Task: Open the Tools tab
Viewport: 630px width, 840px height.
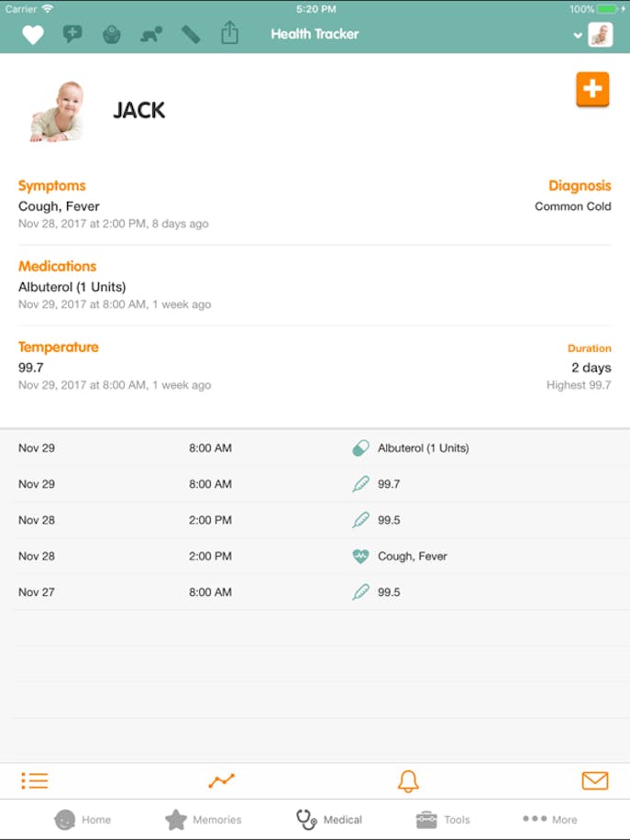Action: 443,820
